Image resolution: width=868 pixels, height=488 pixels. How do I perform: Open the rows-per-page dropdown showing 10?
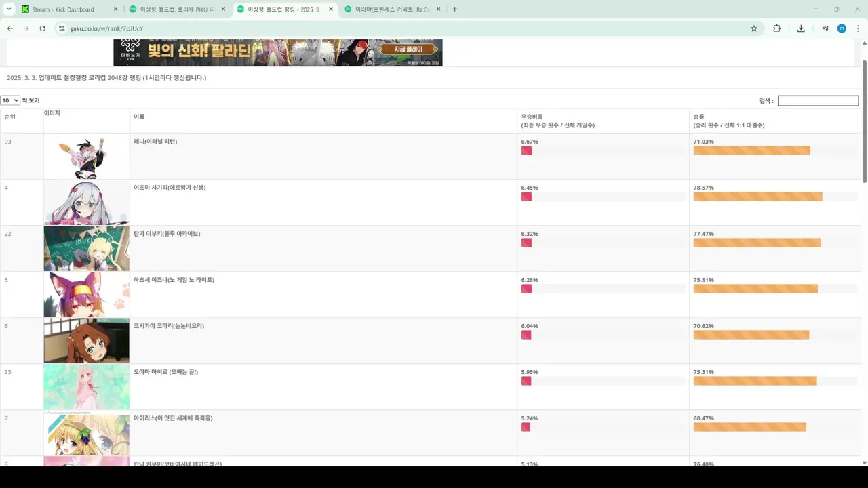[10, 100]
